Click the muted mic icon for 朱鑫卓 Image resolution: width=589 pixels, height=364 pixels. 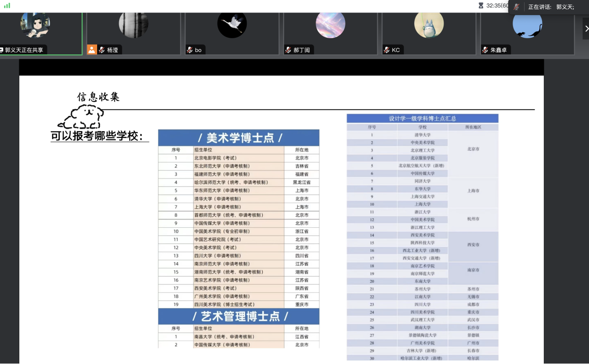(x=485, y=50)
